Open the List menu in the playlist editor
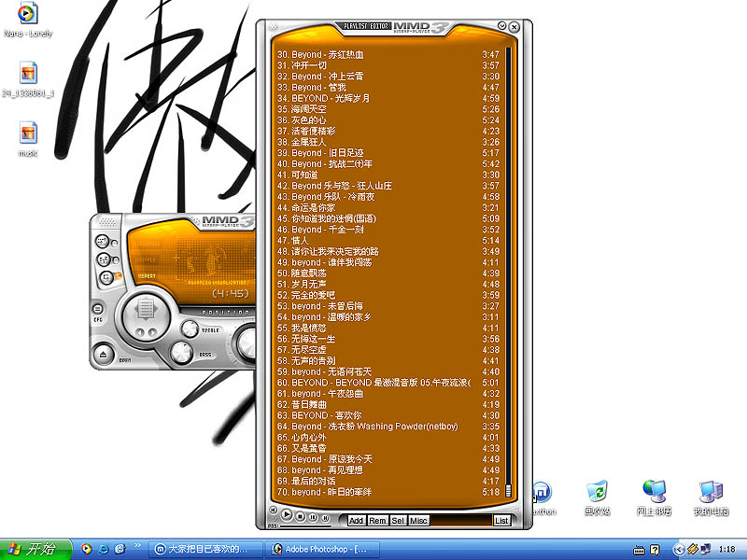The image size is (747, 560). click(x=501, y=521)
